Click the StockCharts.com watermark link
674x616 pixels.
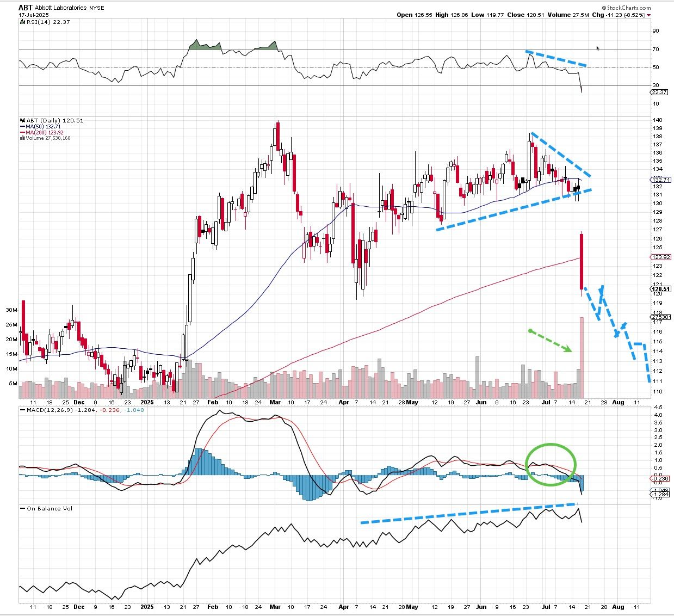pyautogui.click(x=628, y=8)
